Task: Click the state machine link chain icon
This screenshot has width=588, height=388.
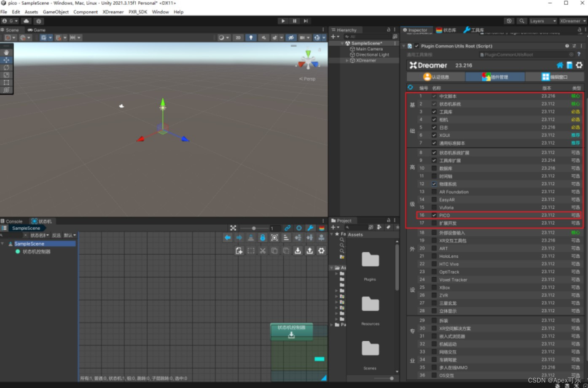Action: coord(287,228)
